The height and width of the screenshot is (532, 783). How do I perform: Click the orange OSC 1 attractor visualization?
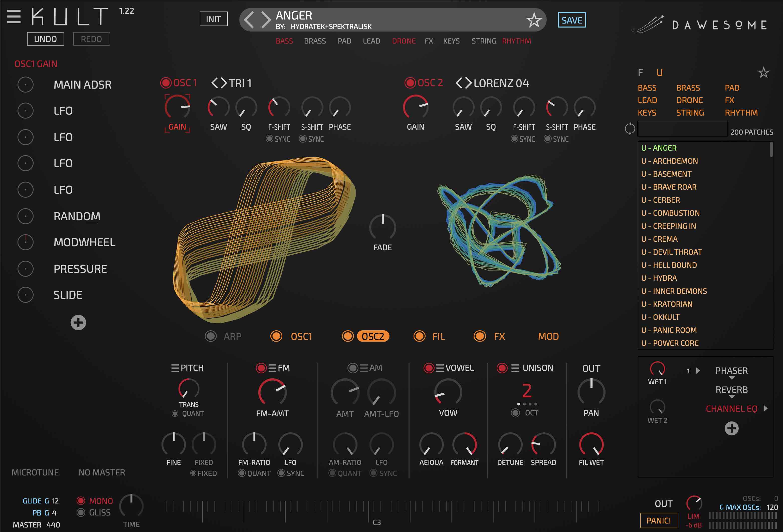tap(264, 240)
